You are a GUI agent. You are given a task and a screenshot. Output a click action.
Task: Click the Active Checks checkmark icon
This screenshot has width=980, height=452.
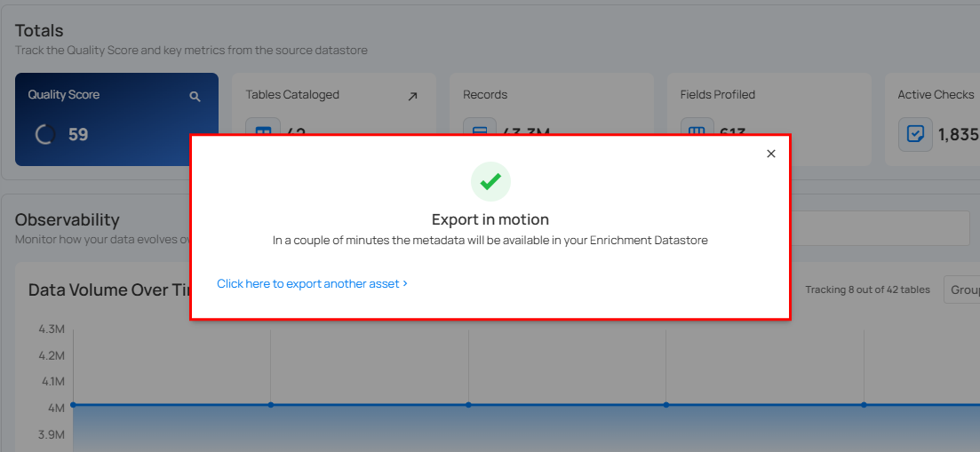tap(914, 134)
